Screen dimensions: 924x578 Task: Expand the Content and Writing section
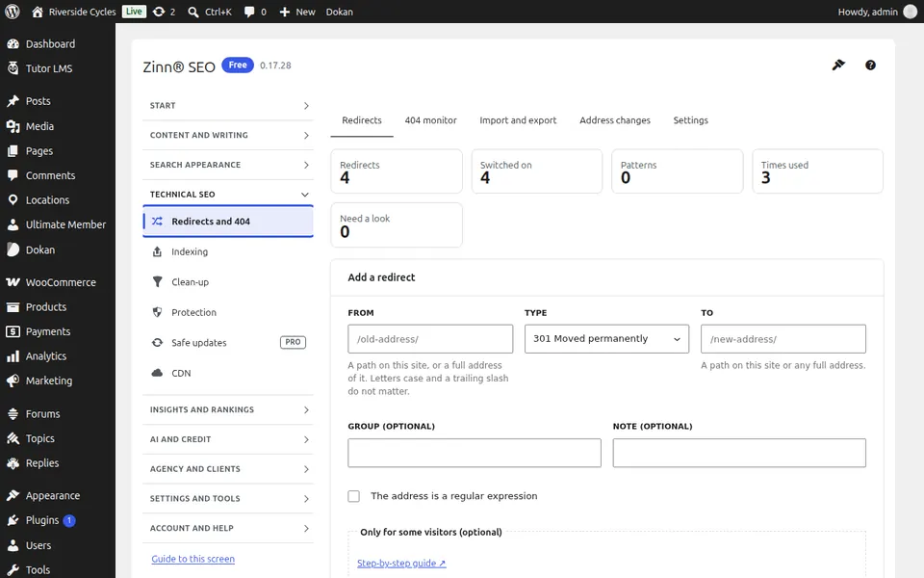point(228,135)
